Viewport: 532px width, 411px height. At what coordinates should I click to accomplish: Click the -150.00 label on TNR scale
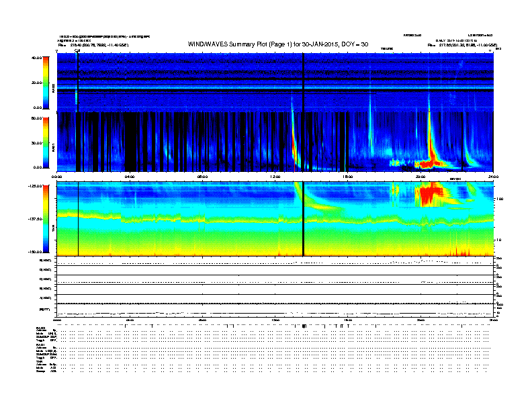[x=35, y=252]
